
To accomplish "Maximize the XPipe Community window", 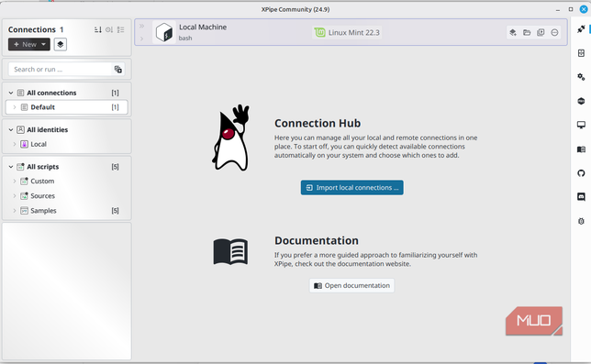I will 571,9.
